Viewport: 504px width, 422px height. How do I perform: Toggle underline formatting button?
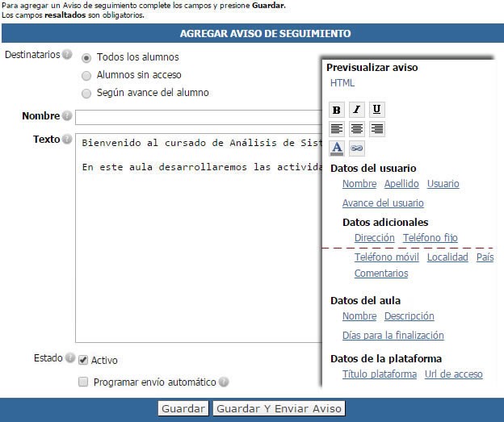point(376,111)
